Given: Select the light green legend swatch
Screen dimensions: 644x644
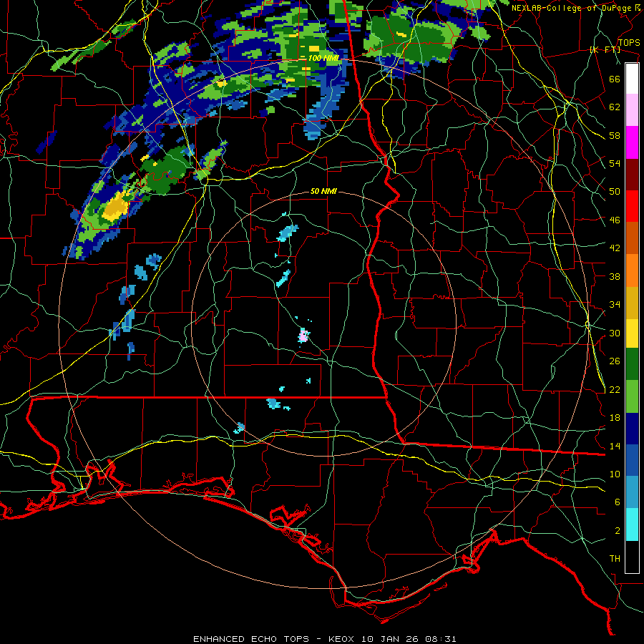Looking at the screenshot, I should [632, 396].
